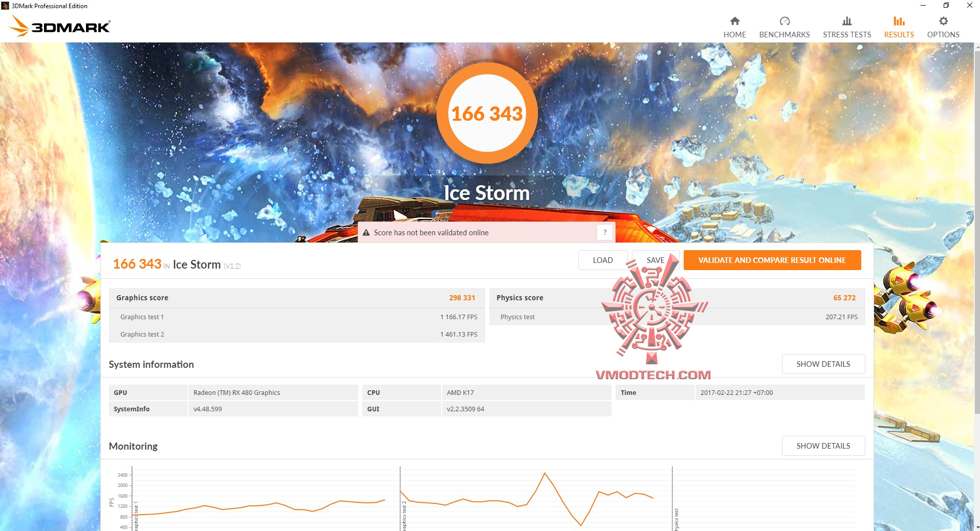Click the AMD K17 CPU value
This screenshot has height=531, width=980.
(x=460, y=393)
